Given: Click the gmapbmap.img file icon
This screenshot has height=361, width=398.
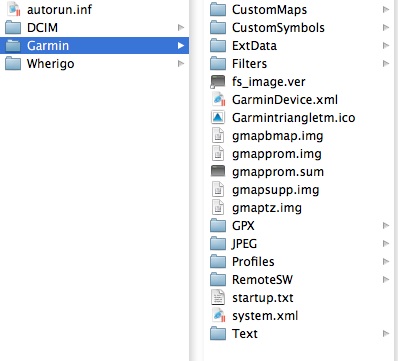Looking at the screenshot, I should 218,135.
